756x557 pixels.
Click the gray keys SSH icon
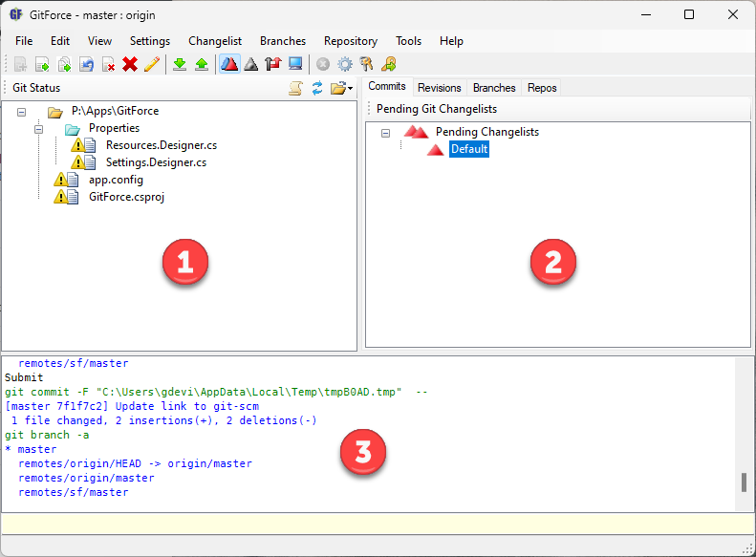[x=366, y=64]
